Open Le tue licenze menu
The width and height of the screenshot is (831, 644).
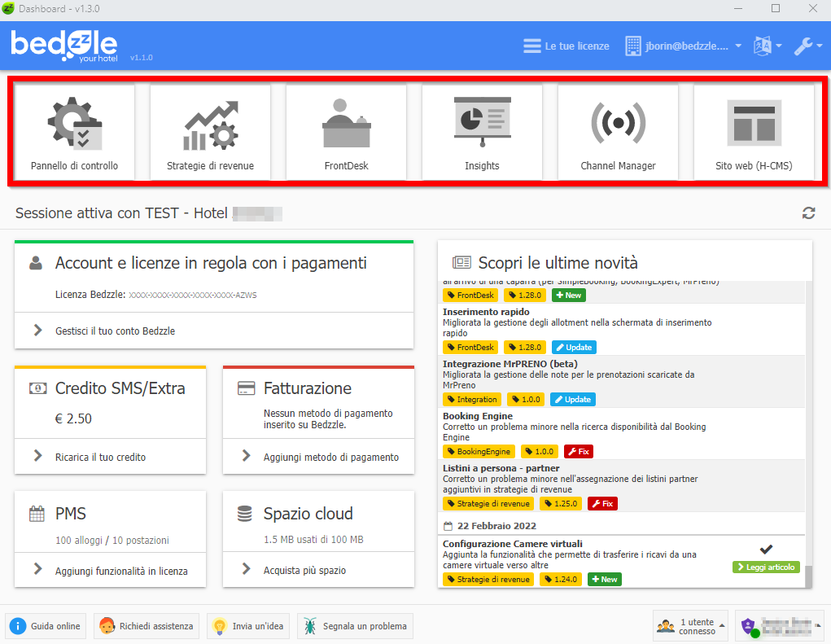(566, 46)
